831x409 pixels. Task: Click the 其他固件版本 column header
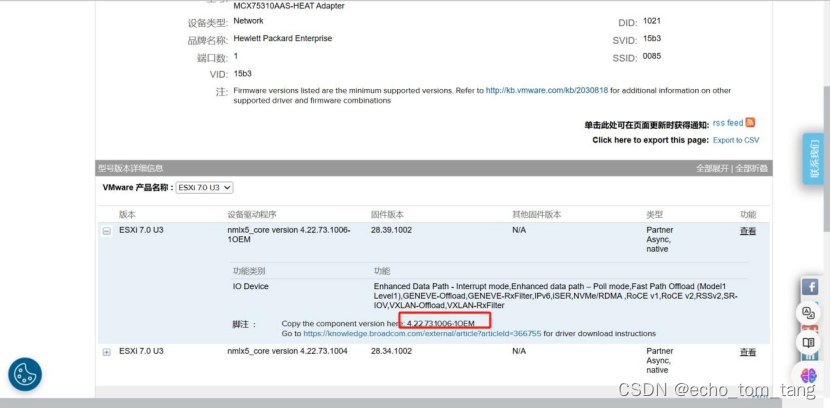tap(536, 215)
